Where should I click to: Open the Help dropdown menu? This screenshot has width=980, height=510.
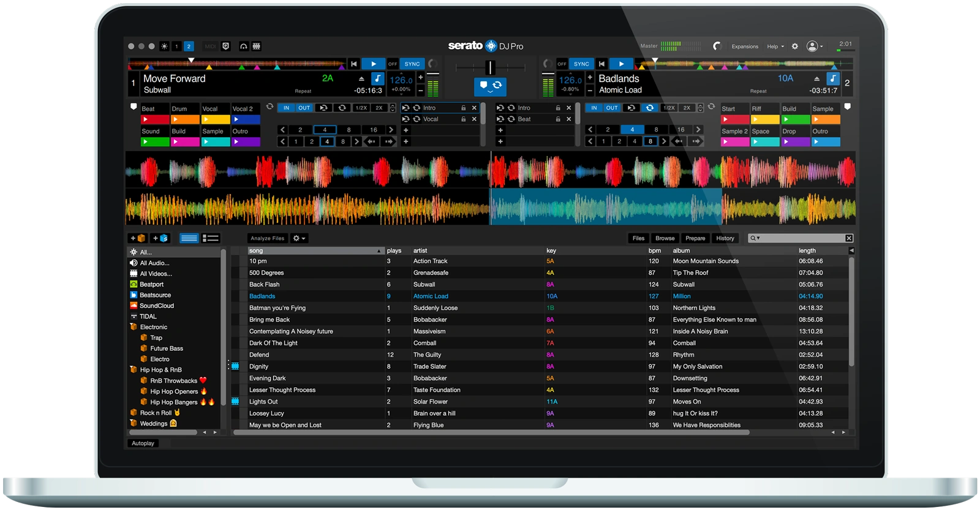(775, 47)
